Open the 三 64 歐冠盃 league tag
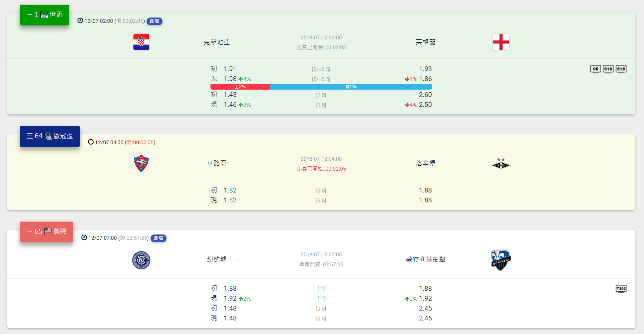This screenshot has height=334, width=644. pos(50,136)
